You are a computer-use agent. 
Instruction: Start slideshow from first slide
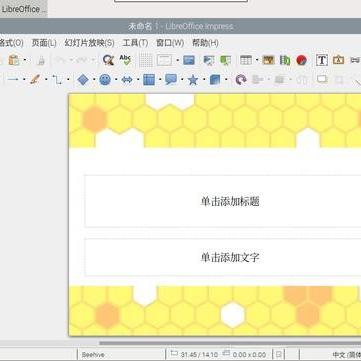209,60
